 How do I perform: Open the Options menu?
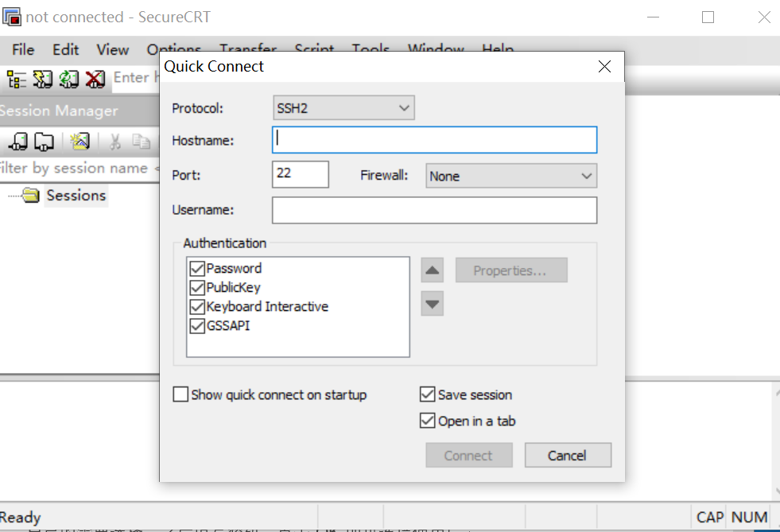174,50
